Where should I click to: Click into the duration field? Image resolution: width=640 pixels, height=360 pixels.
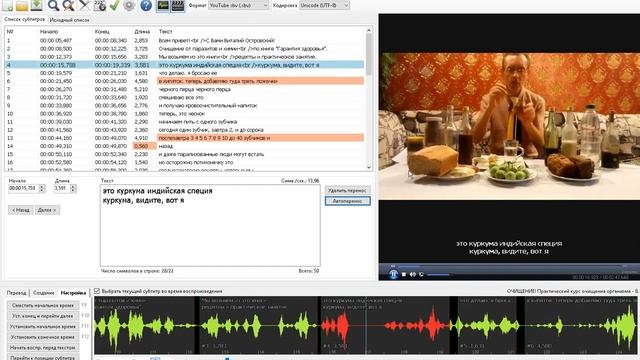click(x=62, y=188)
